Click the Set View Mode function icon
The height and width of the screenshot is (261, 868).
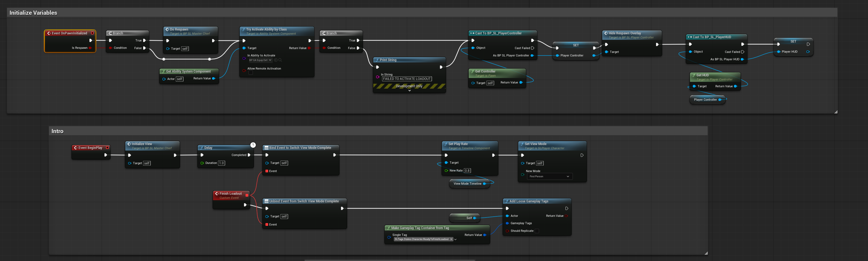[x=522, y=144]
